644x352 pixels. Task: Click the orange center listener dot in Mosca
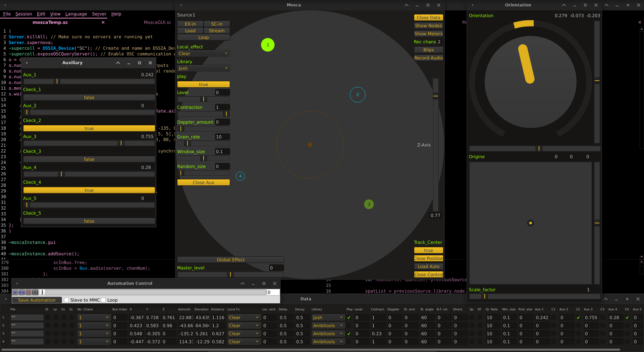[x=310, y=145]
